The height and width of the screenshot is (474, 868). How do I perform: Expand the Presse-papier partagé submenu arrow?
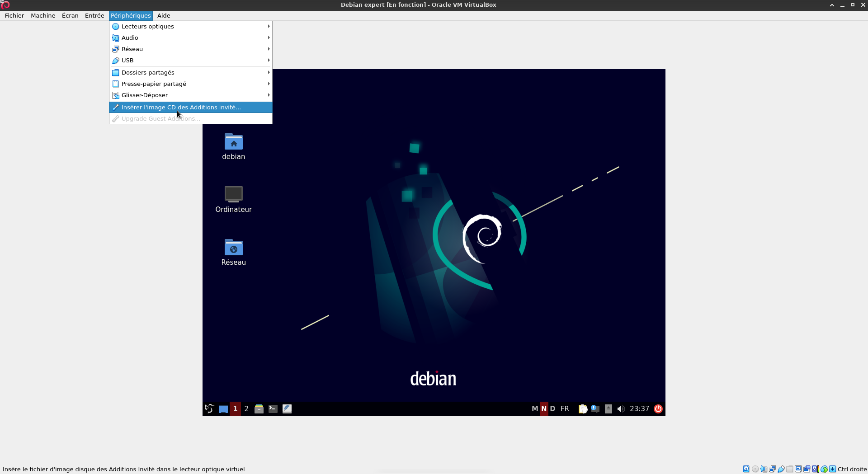point(269,84)
